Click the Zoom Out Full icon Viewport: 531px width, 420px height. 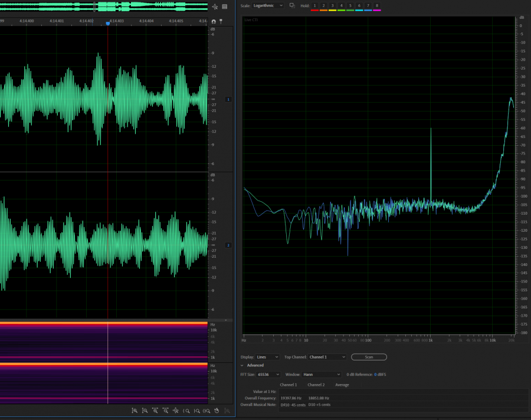(x=176, y=411)
